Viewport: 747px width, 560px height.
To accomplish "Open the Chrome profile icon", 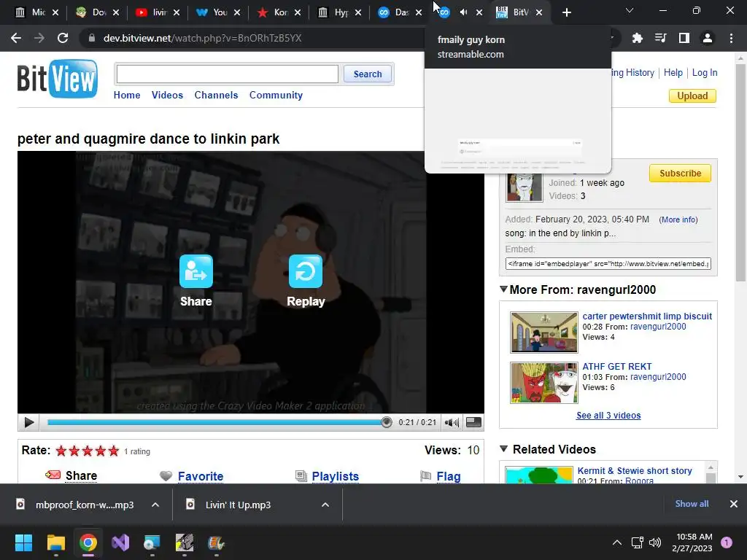I will coord(708,38).
